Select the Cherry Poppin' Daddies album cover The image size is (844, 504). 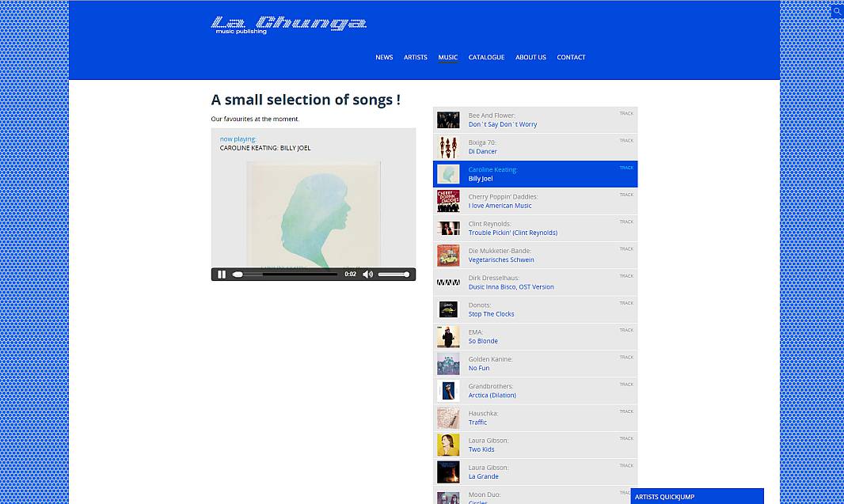pos(448,201)
